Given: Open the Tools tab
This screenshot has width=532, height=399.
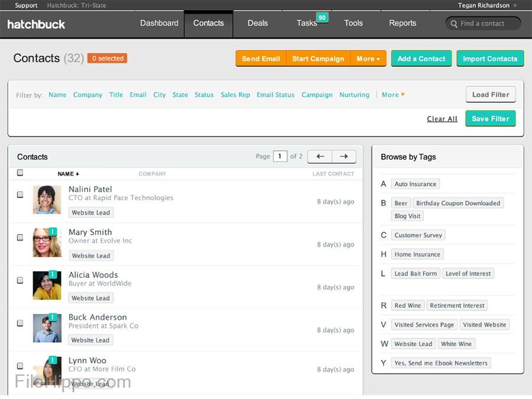Looking at the screenshot, I should [353, 23].
